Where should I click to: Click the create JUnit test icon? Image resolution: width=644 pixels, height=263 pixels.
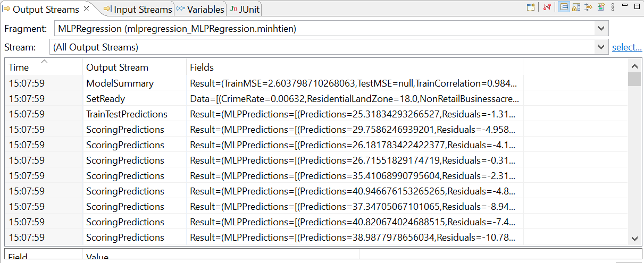point(601,7)
